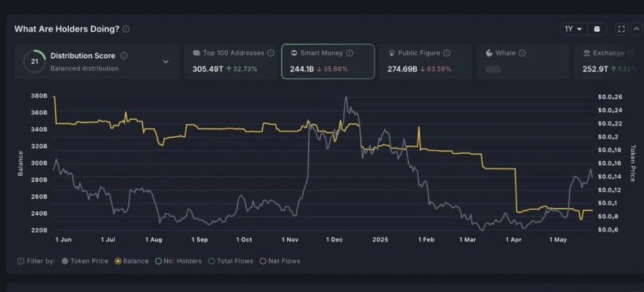This screenshot has height=292, width=644.
Task: Click info icon beside 'What Are Holders Doing?'
Action: [126, 29]
